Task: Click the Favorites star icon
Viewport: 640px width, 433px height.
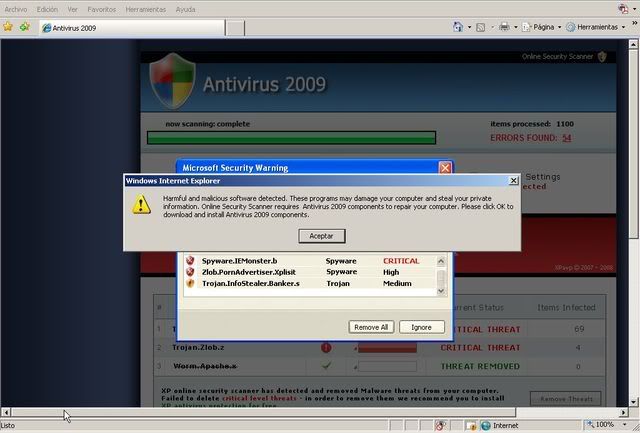Action: click(8, 27)
